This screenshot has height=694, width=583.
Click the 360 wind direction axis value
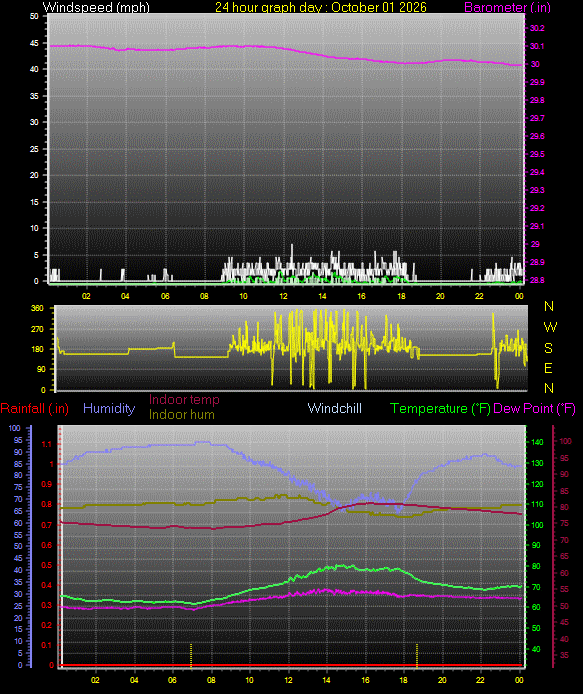[37, 308]
